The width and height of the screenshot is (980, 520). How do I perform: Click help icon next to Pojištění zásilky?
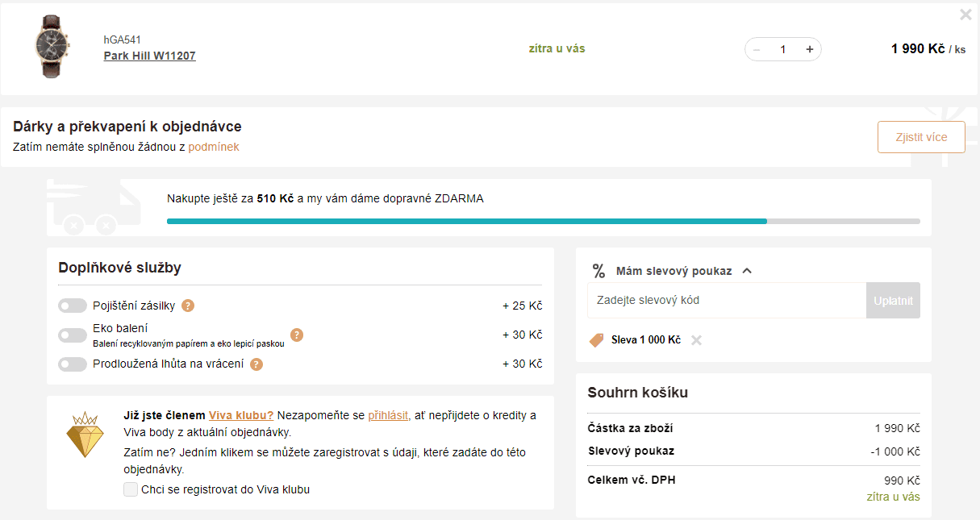coord(188,306)
